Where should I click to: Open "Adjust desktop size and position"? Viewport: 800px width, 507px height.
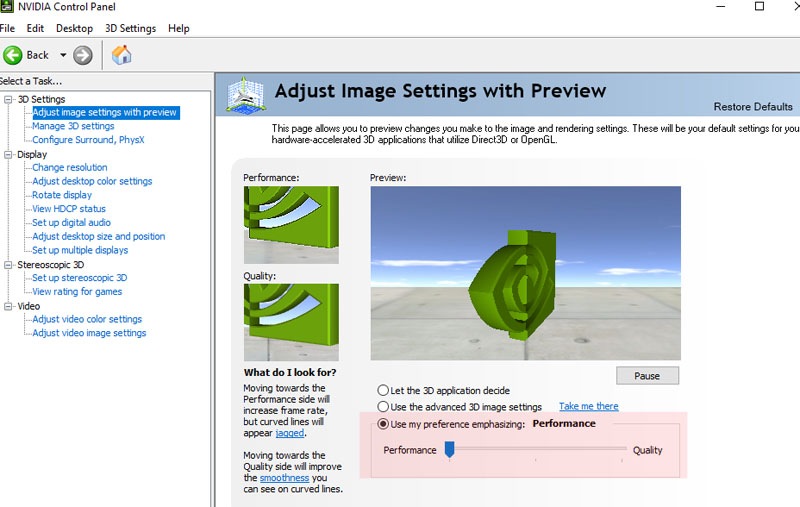[x=98, y=236]
